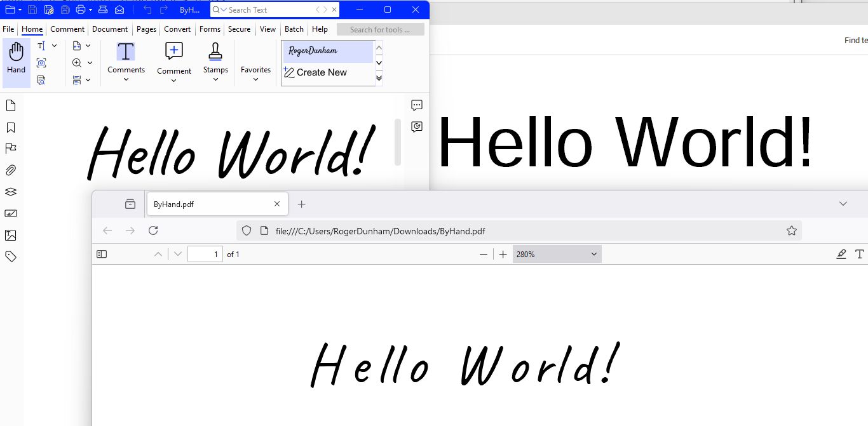This screenshot has height=426, width=868.
Task: Click the Select Text tool icon
Action: (41, 46)
